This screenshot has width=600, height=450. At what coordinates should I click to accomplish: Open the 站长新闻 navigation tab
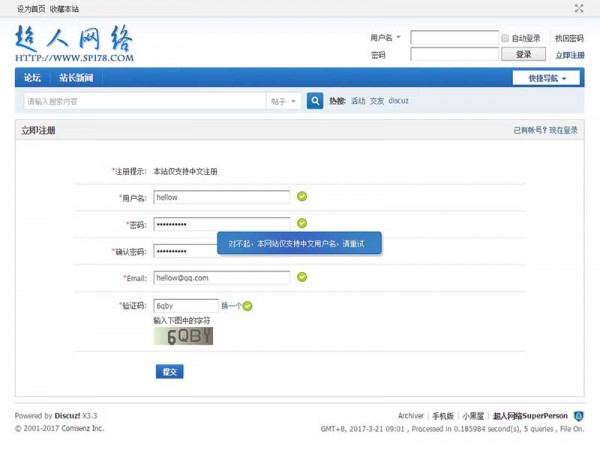(x=76, y=78)
